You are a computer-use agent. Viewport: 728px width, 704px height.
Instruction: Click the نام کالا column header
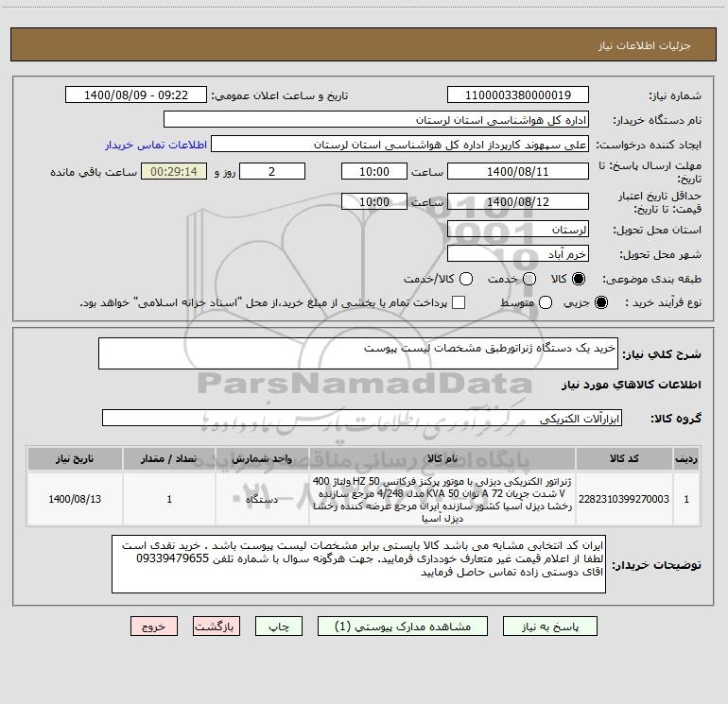[442, 458]
